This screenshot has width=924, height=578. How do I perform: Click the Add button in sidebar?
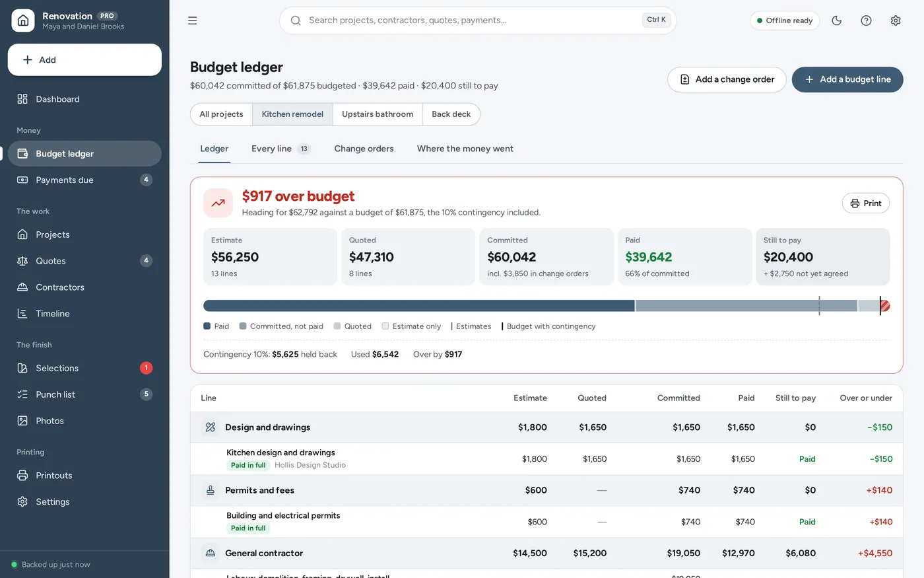pyautogui.click(x=84, y=59)
